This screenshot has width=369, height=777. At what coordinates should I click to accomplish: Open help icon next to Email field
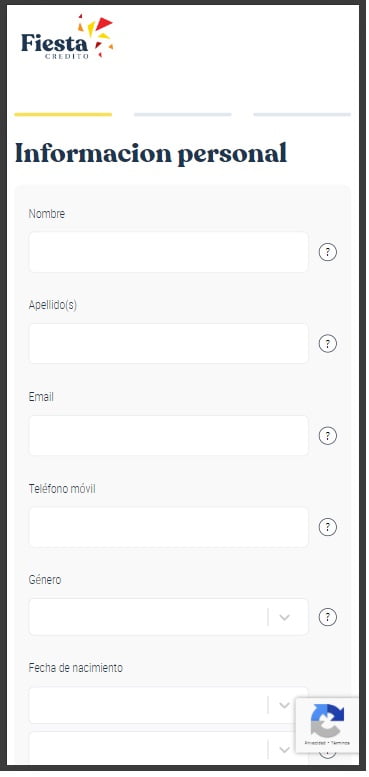(x=327, y=436)
